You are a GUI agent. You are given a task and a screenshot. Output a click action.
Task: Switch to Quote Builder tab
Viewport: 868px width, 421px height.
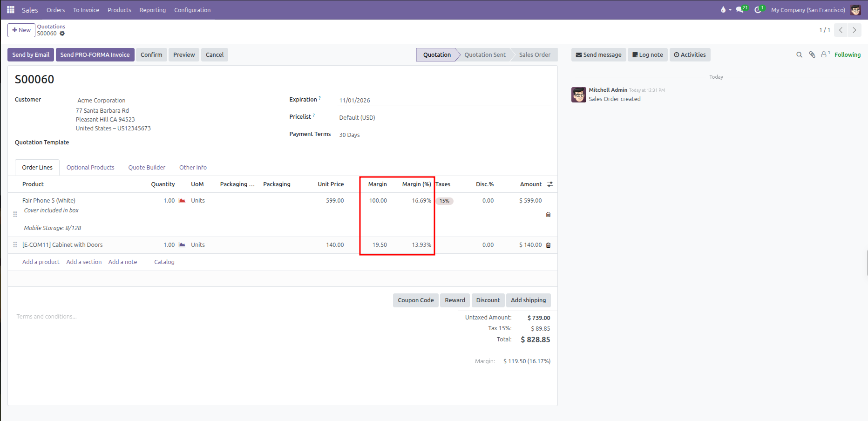pyautogui.click(x=147, y=168)
